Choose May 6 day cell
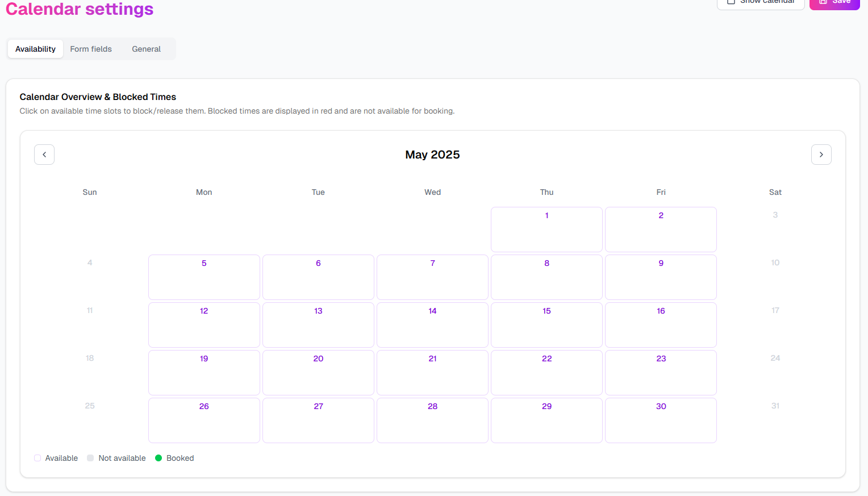 [318, 277]
